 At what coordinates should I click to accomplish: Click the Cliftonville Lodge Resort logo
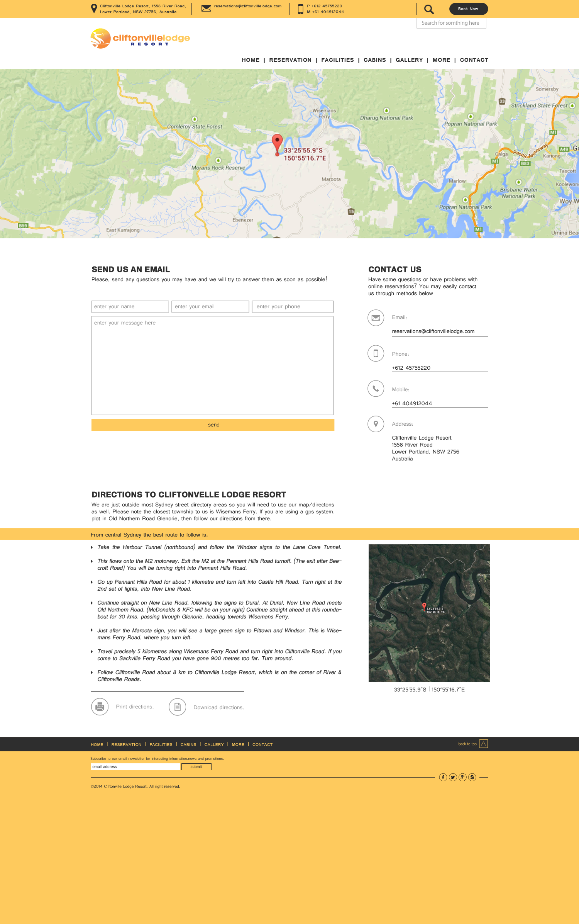(140, 38)
